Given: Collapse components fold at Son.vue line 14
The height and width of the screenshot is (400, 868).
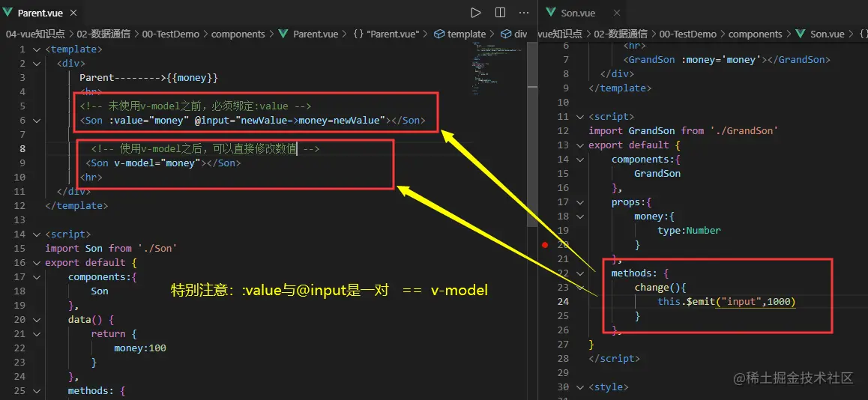Looking at the screenshot, I should coord(579,160).
